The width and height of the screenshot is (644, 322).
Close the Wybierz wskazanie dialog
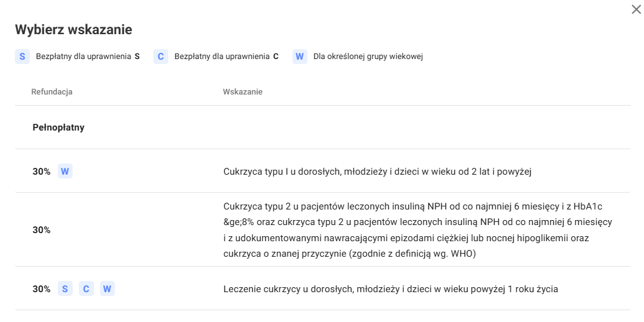(636, 9)
